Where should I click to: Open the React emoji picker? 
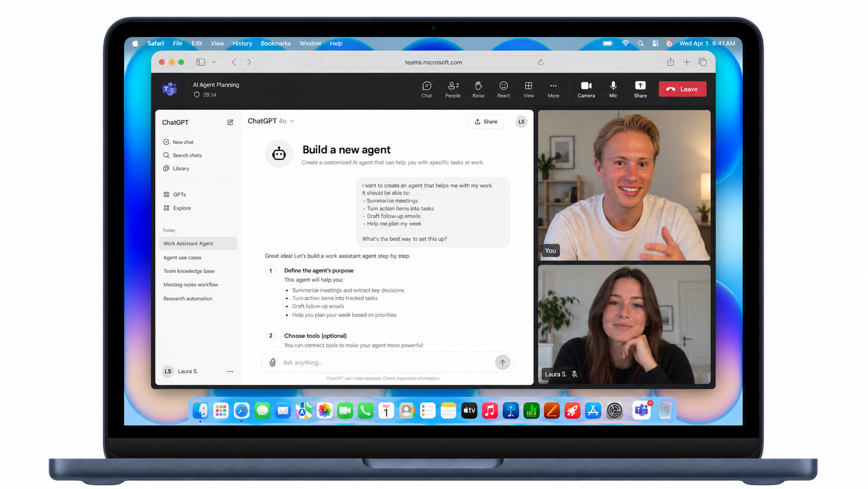click(x=503, y=89)
